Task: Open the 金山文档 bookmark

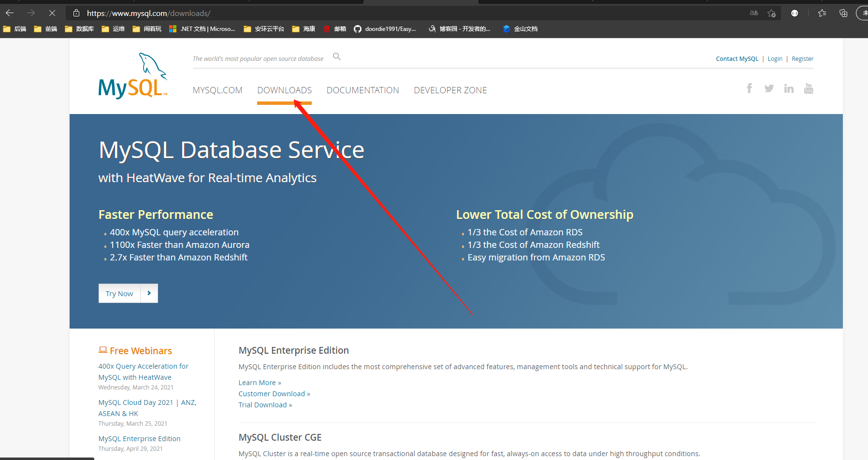Action: click(521, 29)
